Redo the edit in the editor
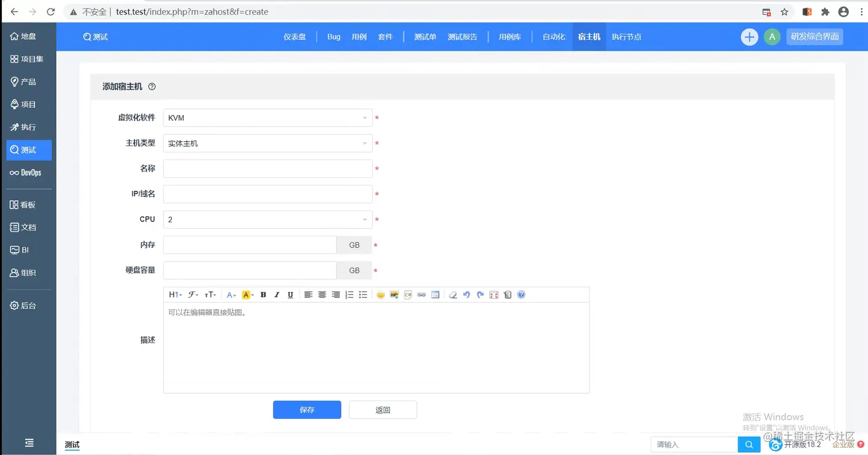The width and height of the screenshot is (868, 455). 480,295
